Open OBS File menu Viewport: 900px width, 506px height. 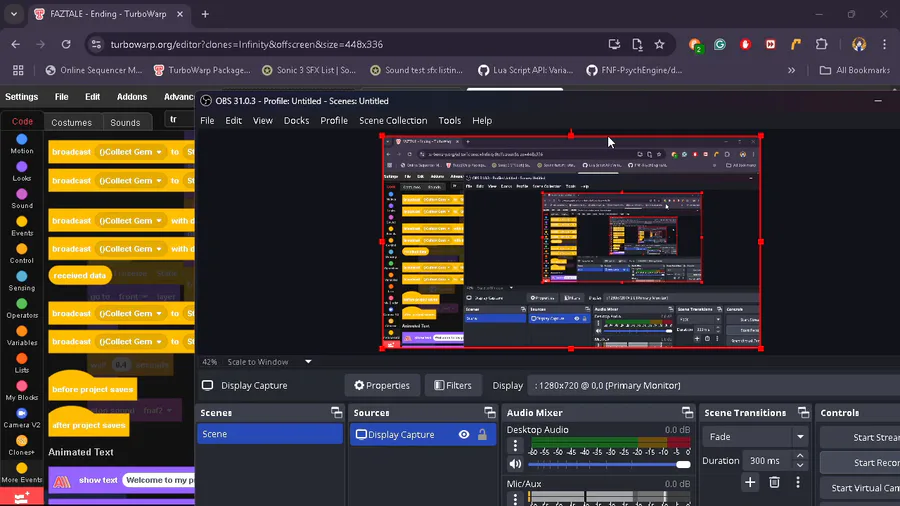207,120
